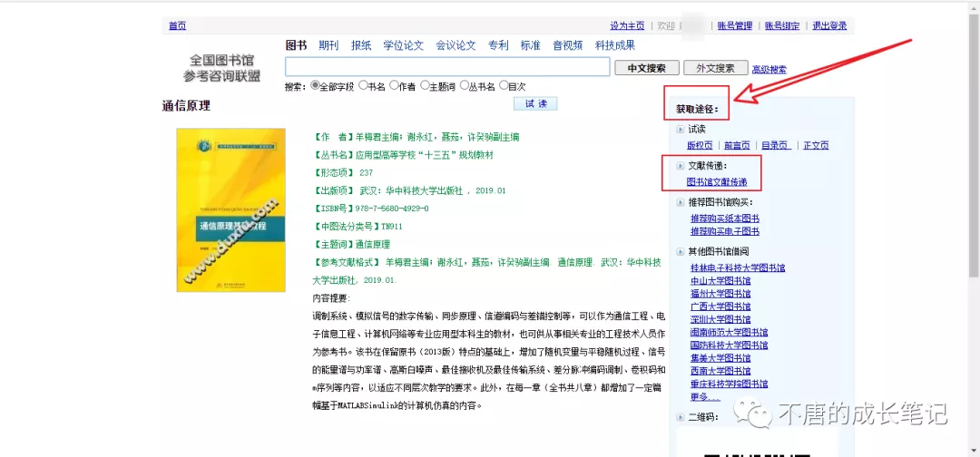Click the arrow icon beside 文献传递
This screenshot has width=980, height=457.
pos(681,166)
